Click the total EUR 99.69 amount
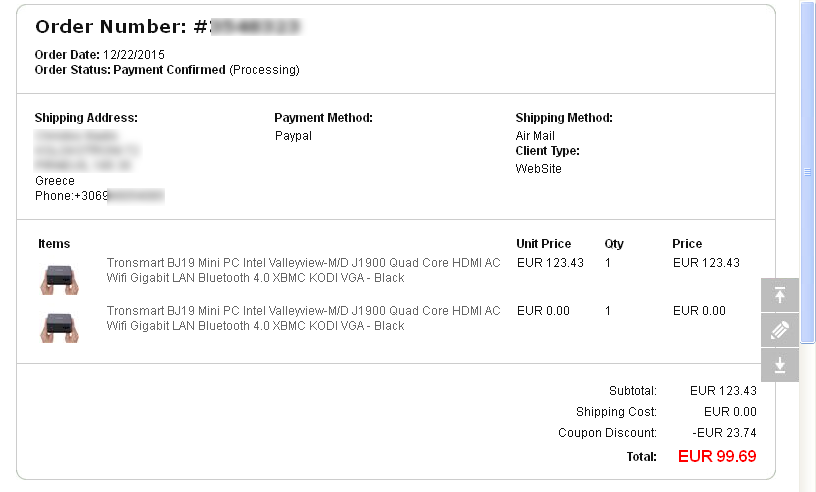This screenshot has width=816, height=492. click(717, 456)
